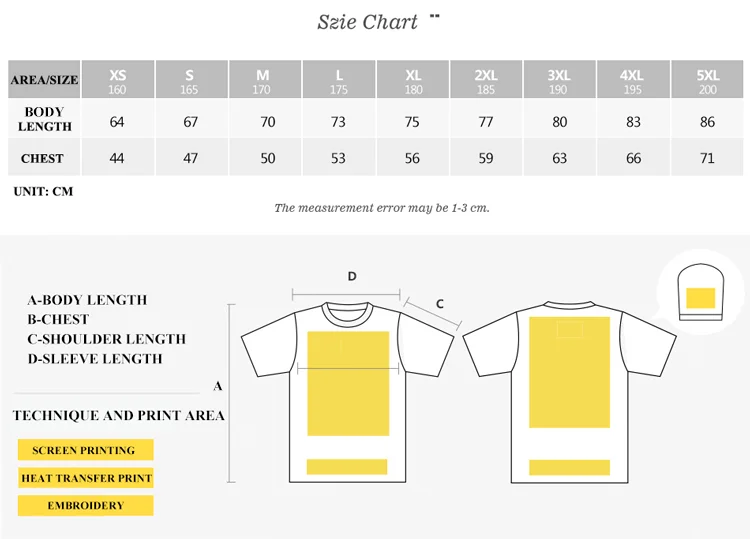Click the back t-shirt illustration
This screenshot has height=539, width=750.
569,392
